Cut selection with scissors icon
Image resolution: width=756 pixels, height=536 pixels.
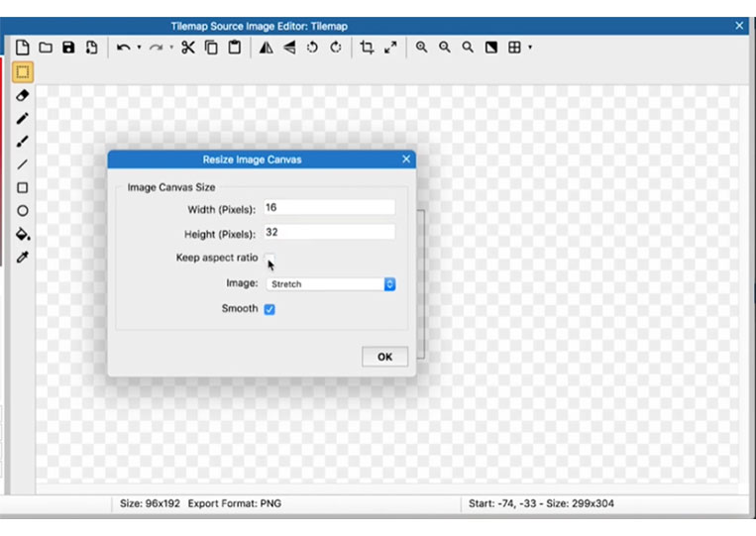(x=188, y=48)
